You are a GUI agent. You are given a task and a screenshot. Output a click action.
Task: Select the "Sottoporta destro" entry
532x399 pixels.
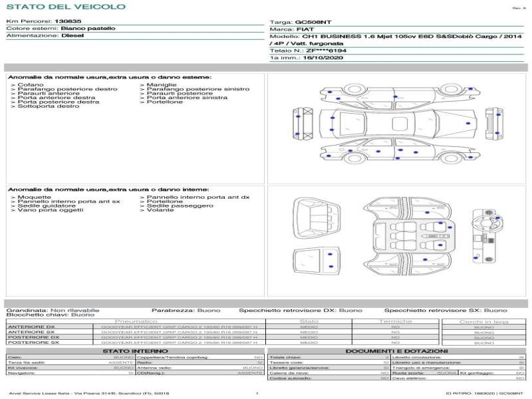[x=49, y=106]
